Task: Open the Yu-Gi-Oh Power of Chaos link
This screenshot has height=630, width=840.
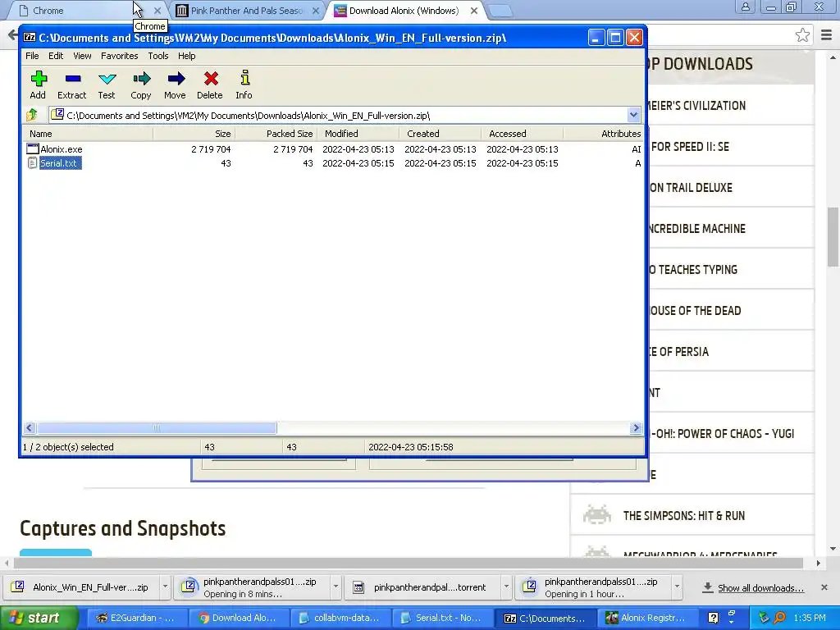Action: pyautogui.click(x=722, y=433)
